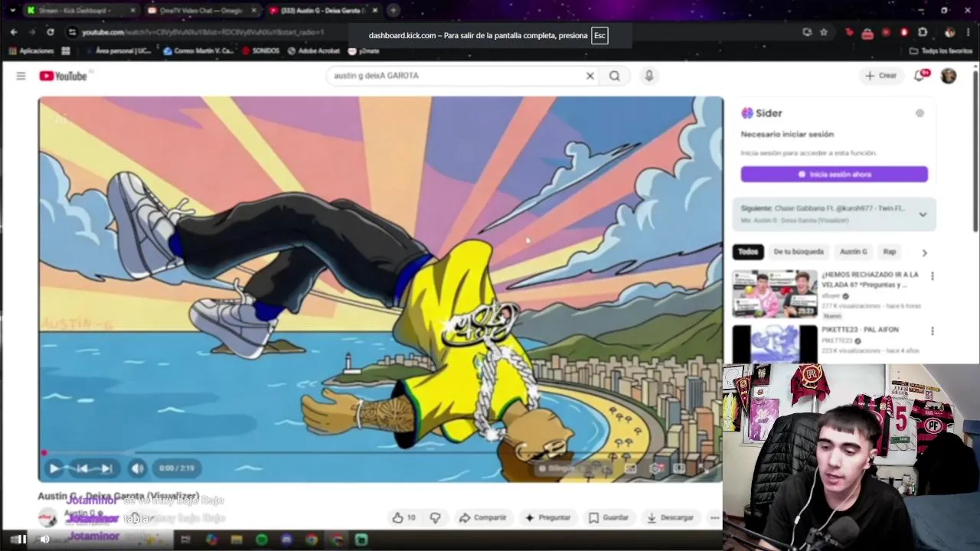Open options for HEMOS RECHAZADO video

(x=933, y=276)
